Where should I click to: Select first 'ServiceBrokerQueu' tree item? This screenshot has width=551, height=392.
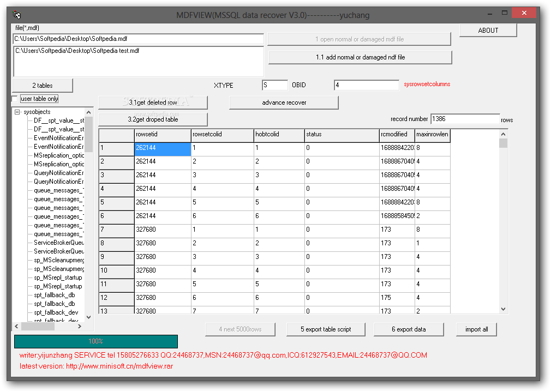click(x=59, y=243)
